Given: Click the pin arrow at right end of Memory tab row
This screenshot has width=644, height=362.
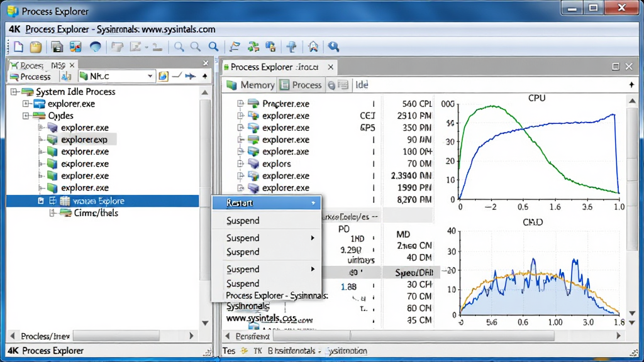Looking at the screenshot, I should [631, 85].
